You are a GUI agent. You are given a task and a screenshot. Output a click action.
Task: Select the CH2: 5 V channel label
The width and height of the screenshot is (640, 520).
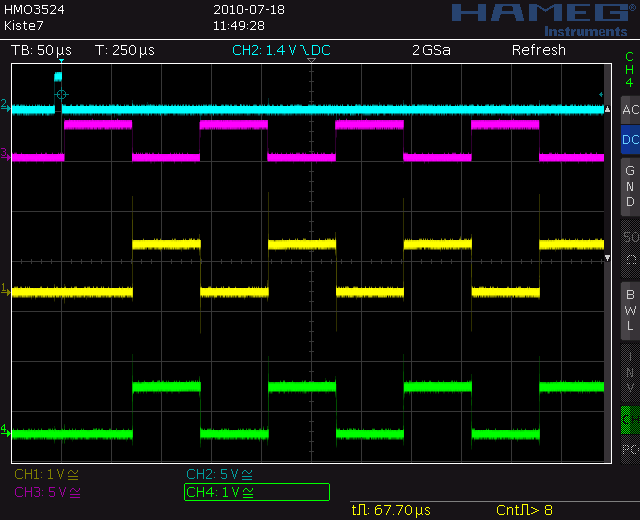pyautogui.click(x=219, y=474)
